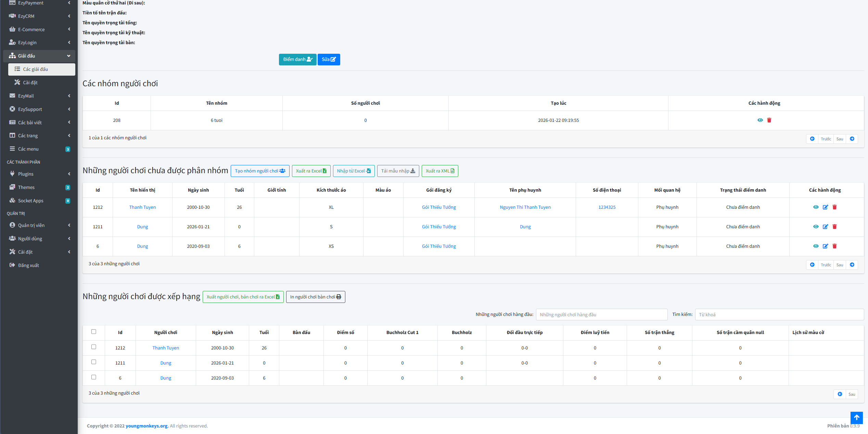Image resolution: width=868 pixels, height=434 pixels.
Task: Click the scroll-to-top arrow button
Action: point(856,418)
